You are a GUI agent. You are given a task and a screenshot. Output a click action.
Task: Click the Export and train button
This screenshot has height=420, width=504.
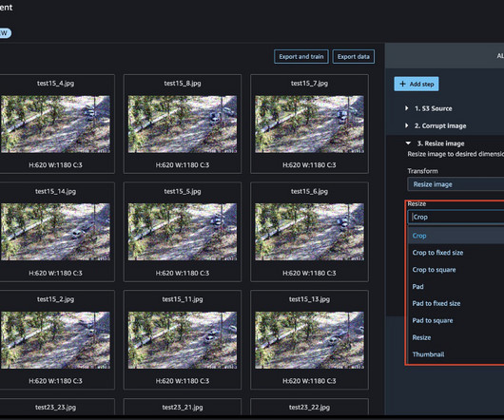pos(301,56)
